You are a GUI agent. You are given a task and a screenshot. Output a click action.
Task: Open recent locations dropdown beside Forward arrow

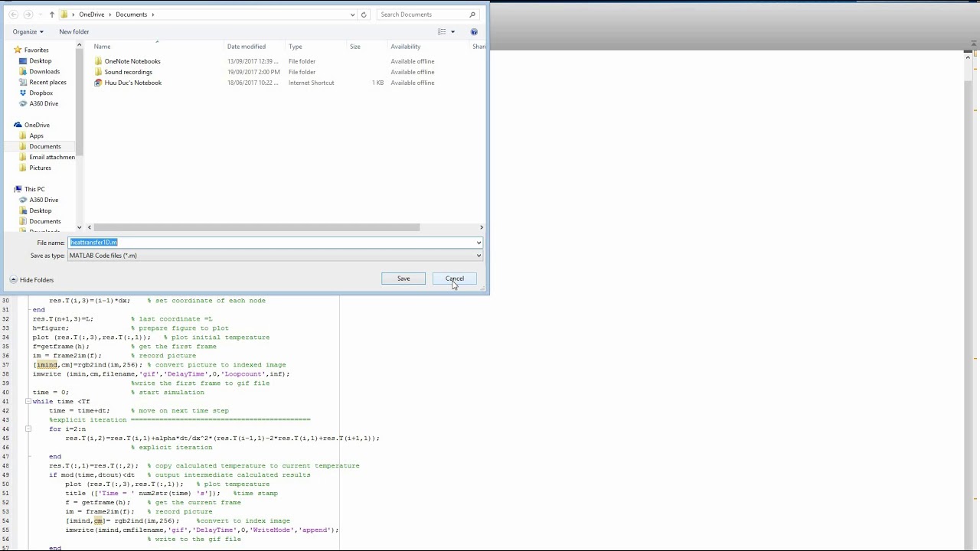click(x=40, y=15)
